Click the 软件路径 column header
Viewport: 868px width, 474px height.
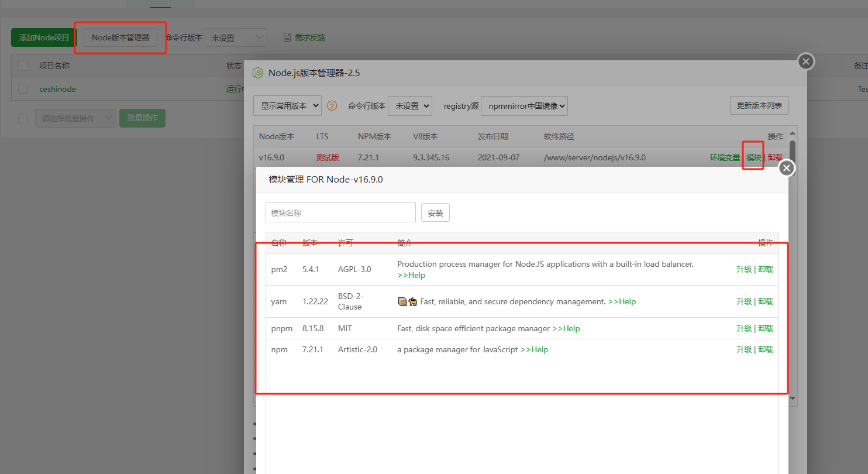559,136
